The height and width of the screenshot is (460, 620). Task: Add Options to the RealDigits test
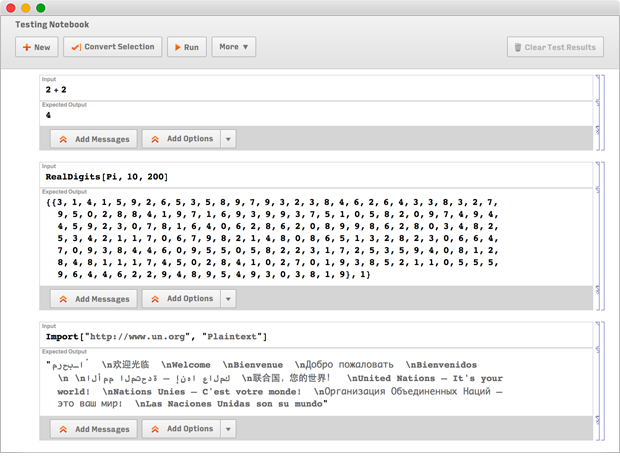click(x=181, y=299)
